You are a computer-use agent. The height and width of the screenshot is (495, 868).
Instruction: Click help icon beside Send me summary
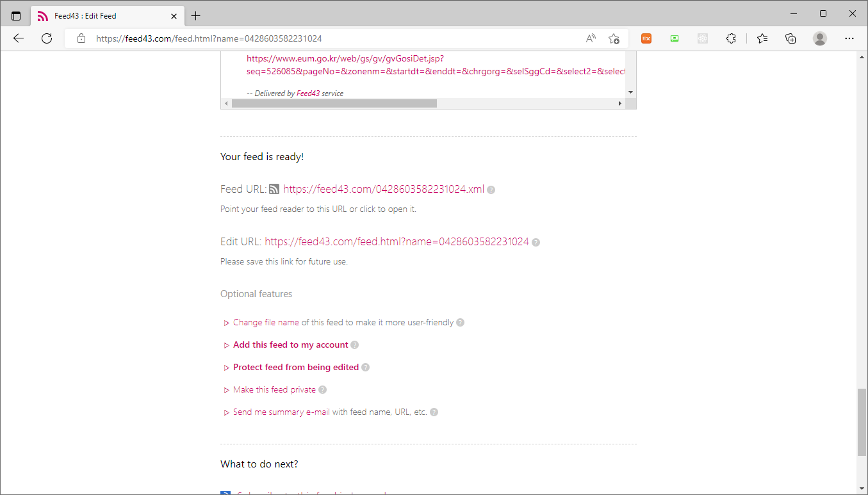pos(434,412)
